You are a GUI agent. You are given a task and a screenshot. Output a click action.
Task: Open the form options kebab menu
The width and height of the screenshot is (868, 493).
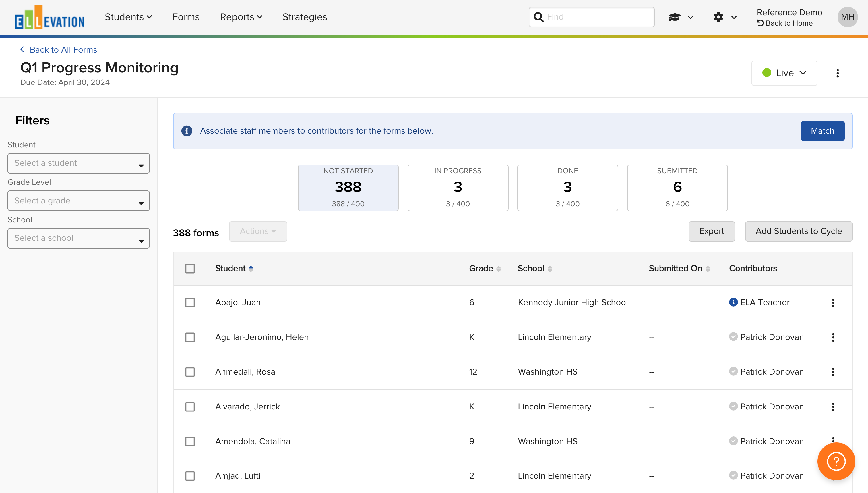coord(838,73)
